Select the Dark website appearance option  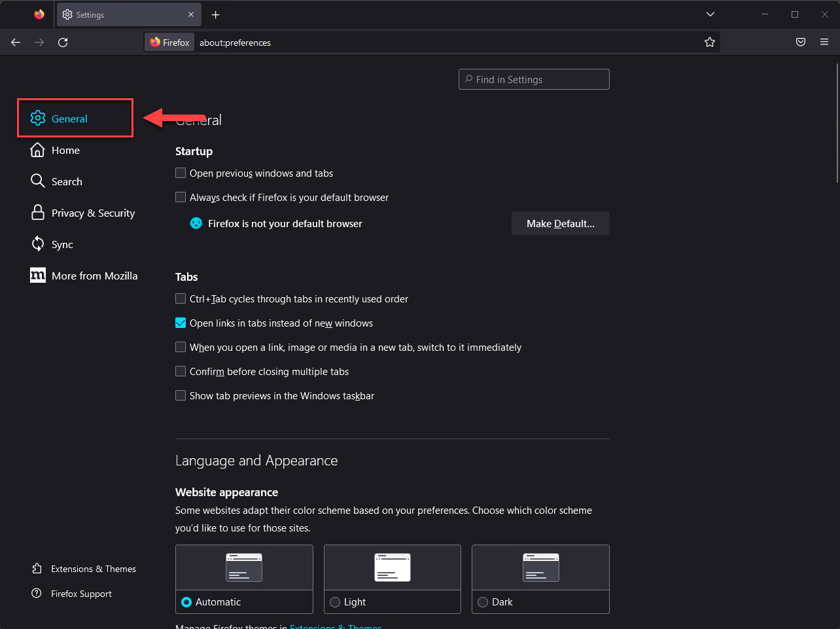pos(483,602)
